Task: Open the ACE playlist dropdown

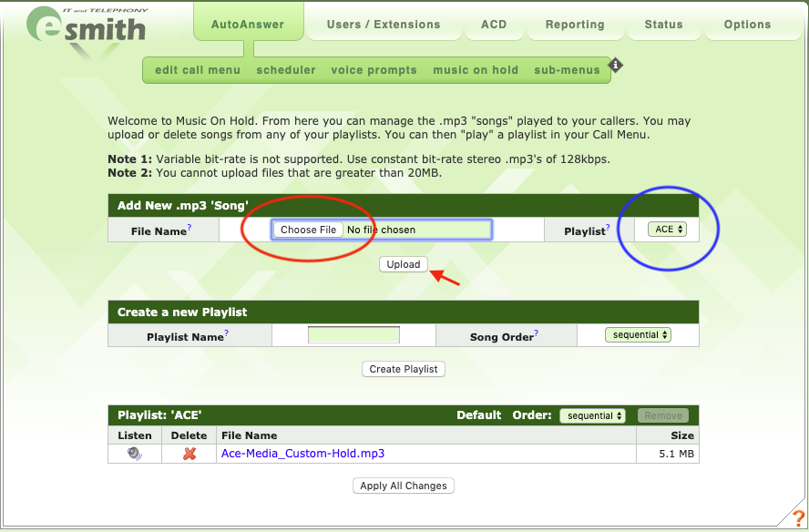Action: point(667,229)
